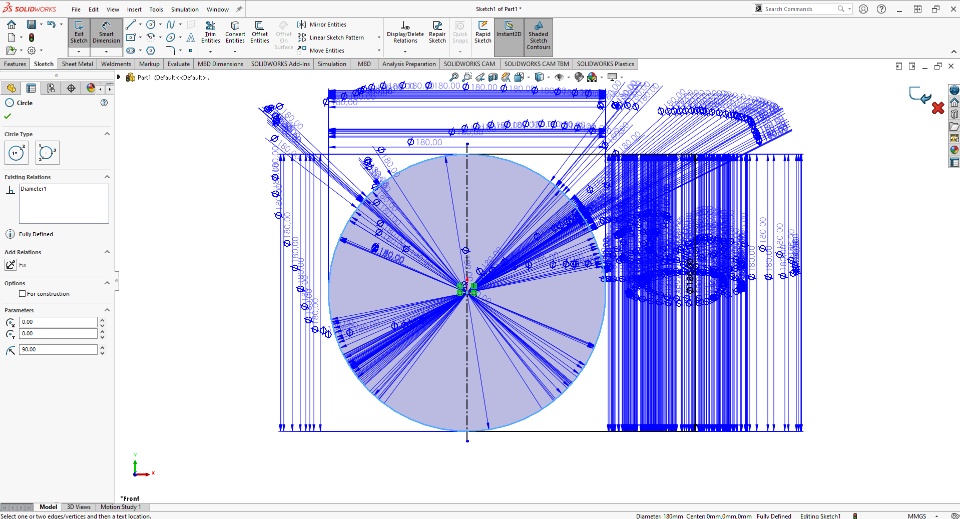Collapse the Existing Relations section
This screenshot has height=519, width=960.
[107, 177]
